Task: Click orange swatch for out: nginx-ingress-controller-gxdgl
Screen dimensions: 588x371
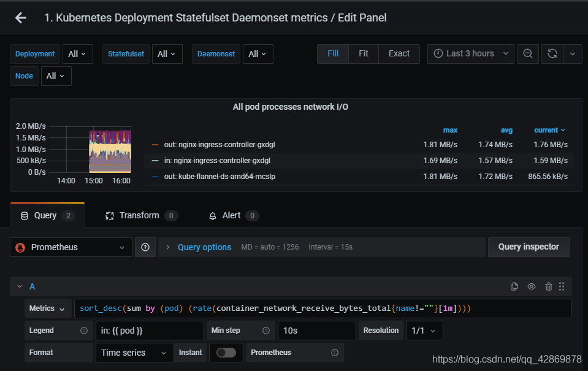Action: click(155, 145)
